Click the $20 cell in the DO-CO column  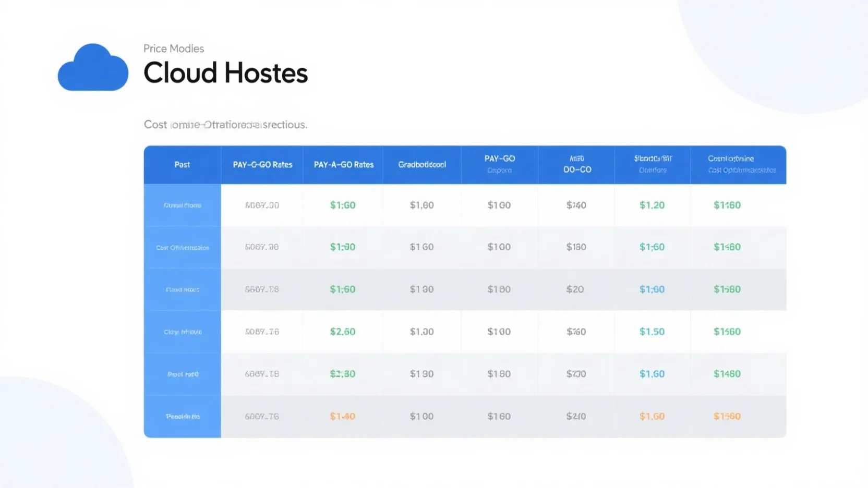(x=575, y=289)
